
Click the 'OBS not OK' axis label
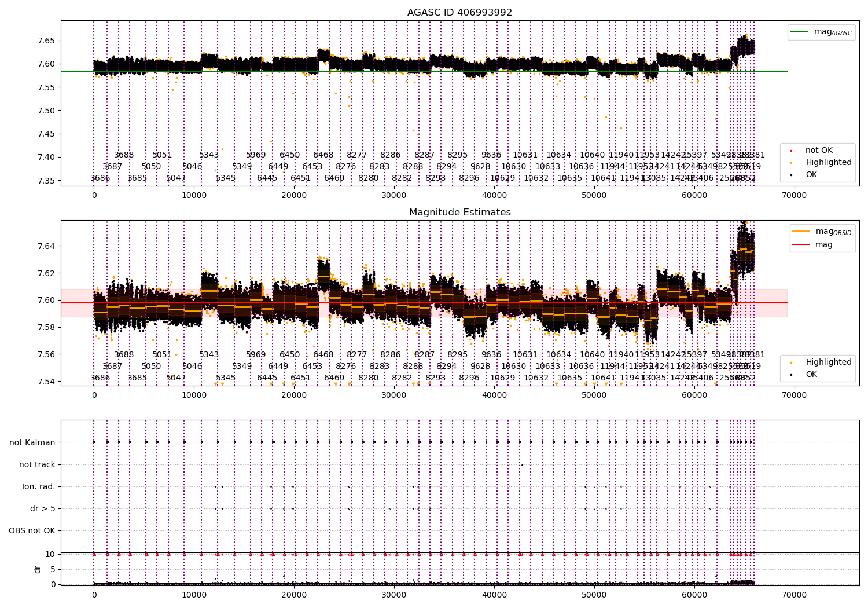[x=32, y=530]
